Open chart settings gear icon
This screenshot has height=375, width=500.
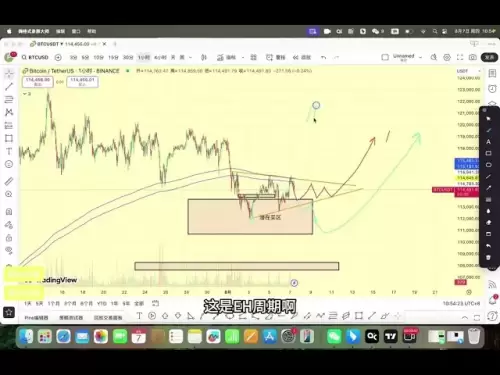click(x=447, y=57)
